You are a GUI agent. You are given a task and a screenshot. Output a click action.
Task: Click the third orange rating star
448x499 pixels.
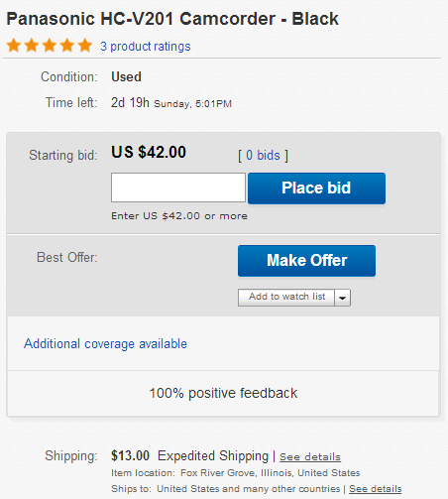(x=50, y=46)
